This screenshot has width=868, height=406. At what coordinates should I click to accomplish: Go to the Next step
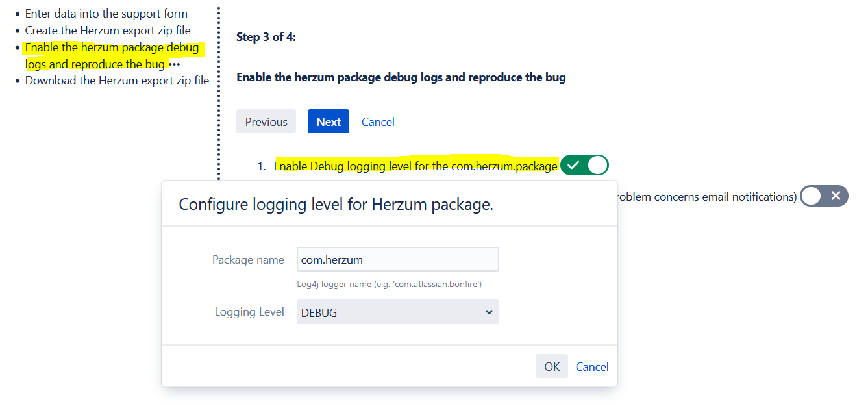pyautogui.click(x=329, y=121)
